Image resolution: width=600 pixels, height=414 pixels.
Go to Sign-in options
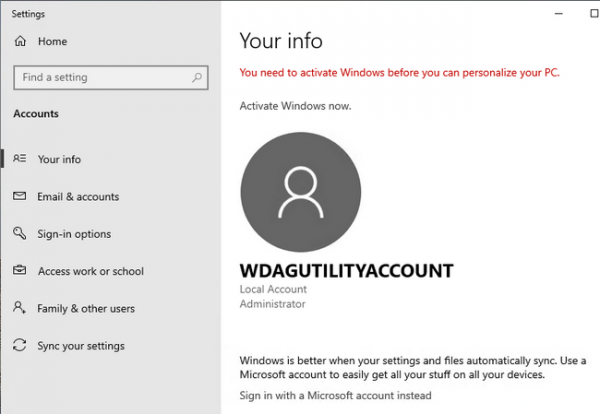110,233
